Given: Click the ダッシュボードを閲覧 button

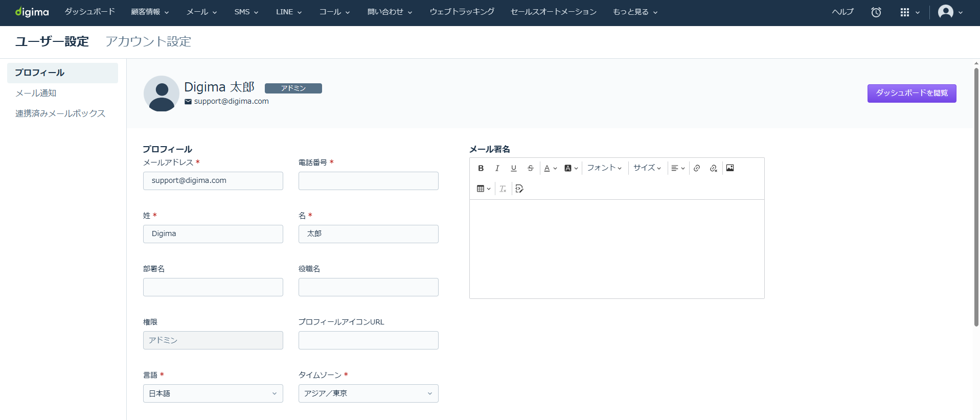Looking at the screenshot, I should point(911,94).
